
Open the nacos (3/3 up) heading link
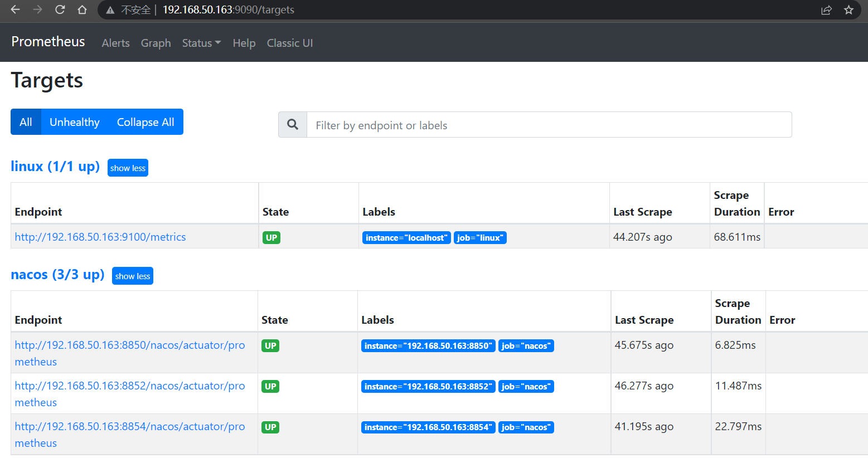pos(57,274)
